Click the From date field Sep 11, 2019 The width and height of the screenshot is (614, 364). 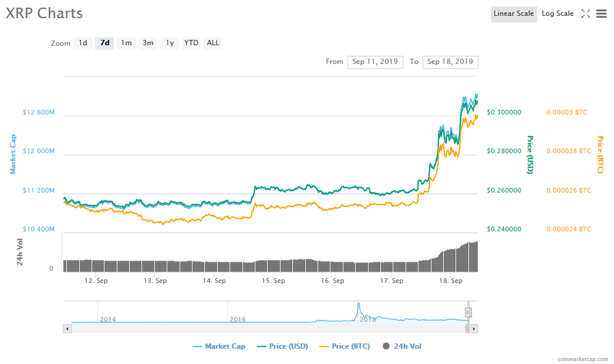375,62
